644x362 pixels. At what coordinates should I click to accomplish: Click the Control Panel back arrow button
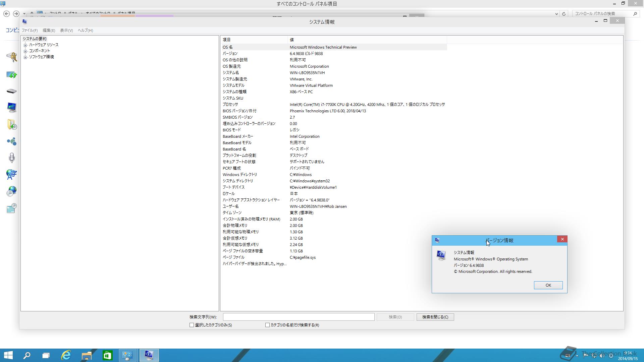pos(6,14)
